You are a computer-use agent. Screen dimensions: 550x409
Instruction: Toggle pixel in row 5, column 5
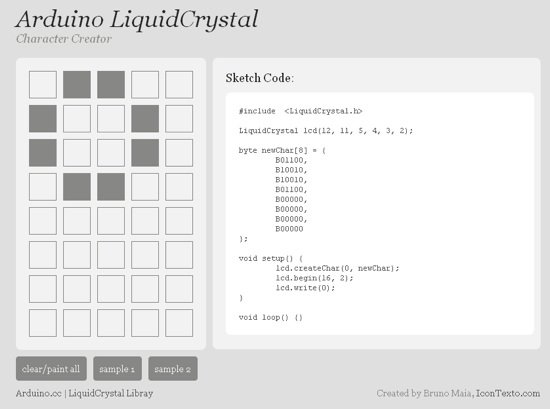click(x=179, y=221)
